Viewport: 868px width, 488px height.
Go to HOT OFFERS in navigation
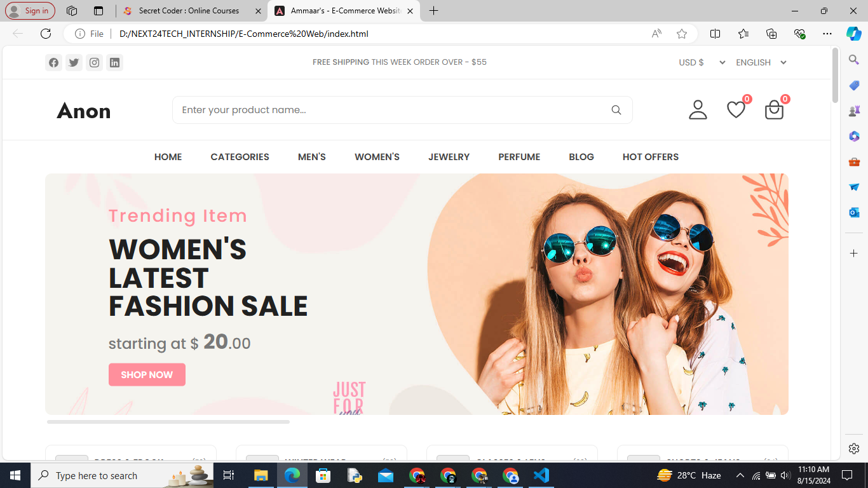651,157
